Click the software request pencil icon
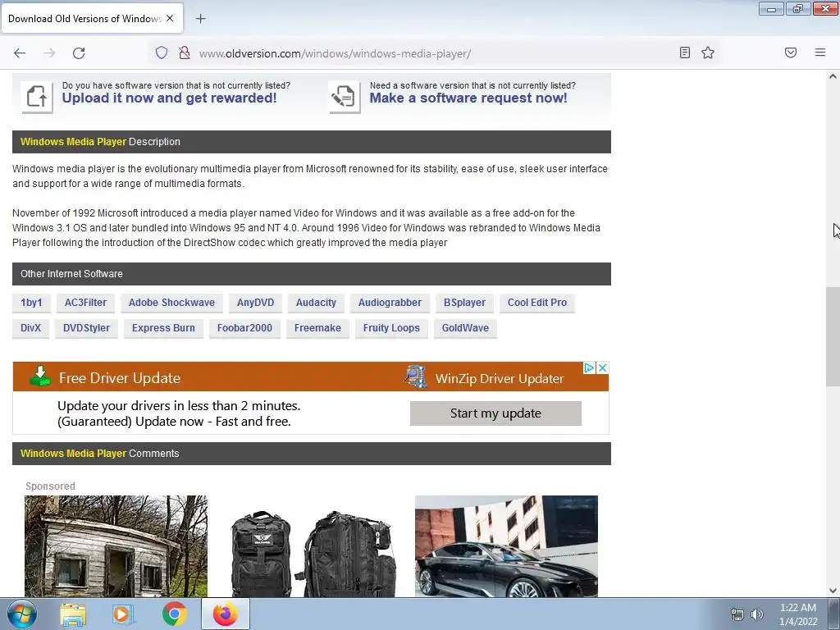 tap(344, 97)
